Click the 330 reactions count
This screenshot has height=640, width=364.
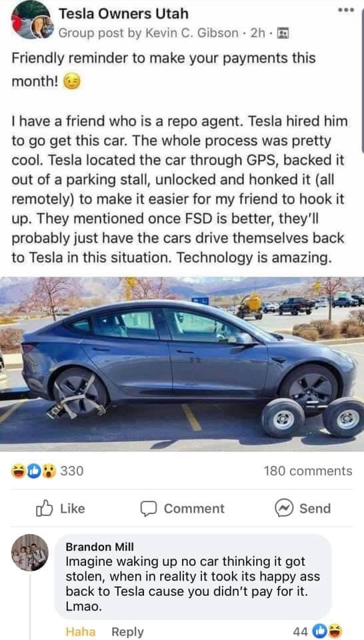tap(72, 471)
